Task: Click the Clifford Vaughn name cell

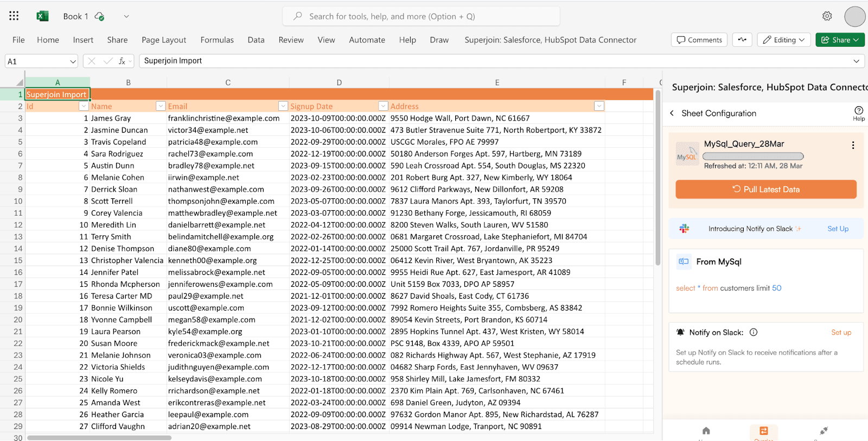Action: (x=128, y=426)
